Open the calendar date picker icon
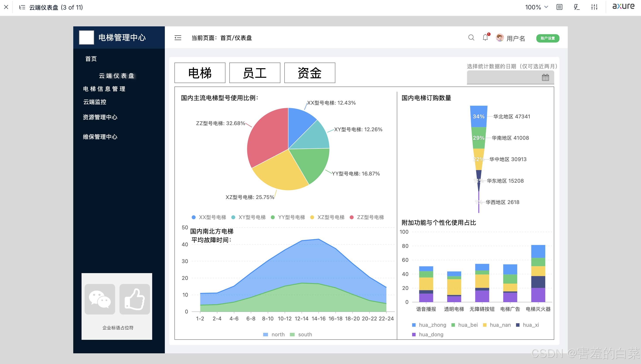Image resolution: width=641 pixels, height=364 pixels. pos(545,78)
